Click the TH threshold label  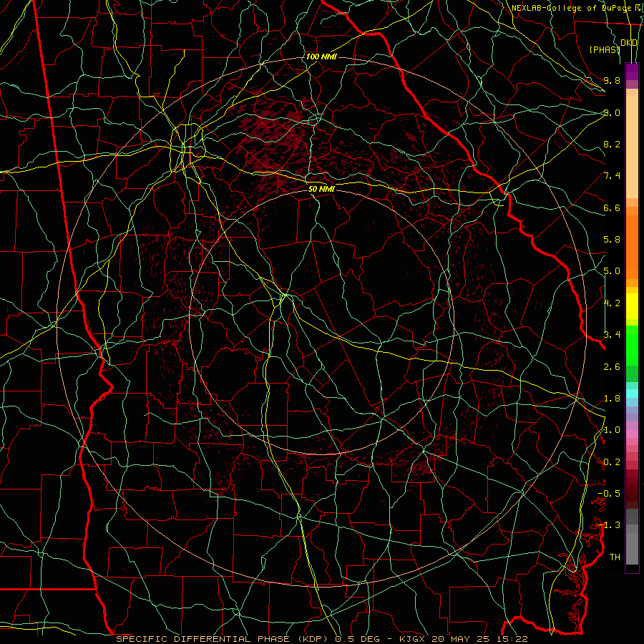click(x=615, y=557)
